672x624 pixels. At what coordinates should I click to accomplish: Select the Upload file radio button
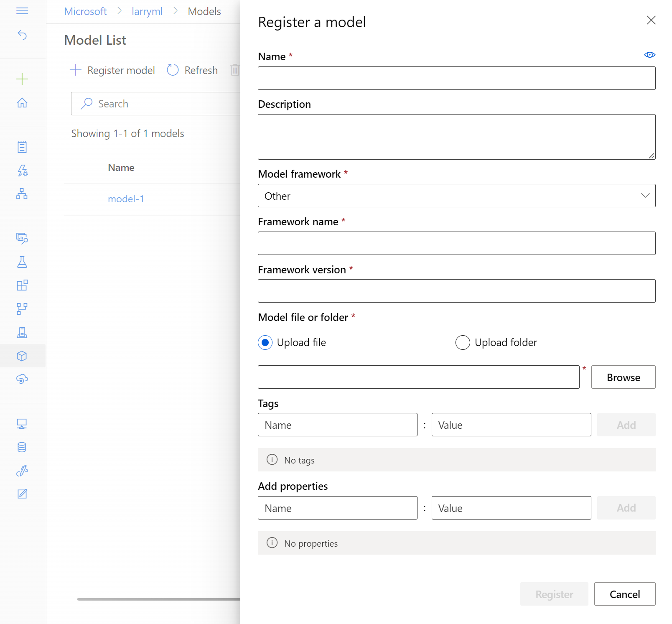tap(265, 343)
